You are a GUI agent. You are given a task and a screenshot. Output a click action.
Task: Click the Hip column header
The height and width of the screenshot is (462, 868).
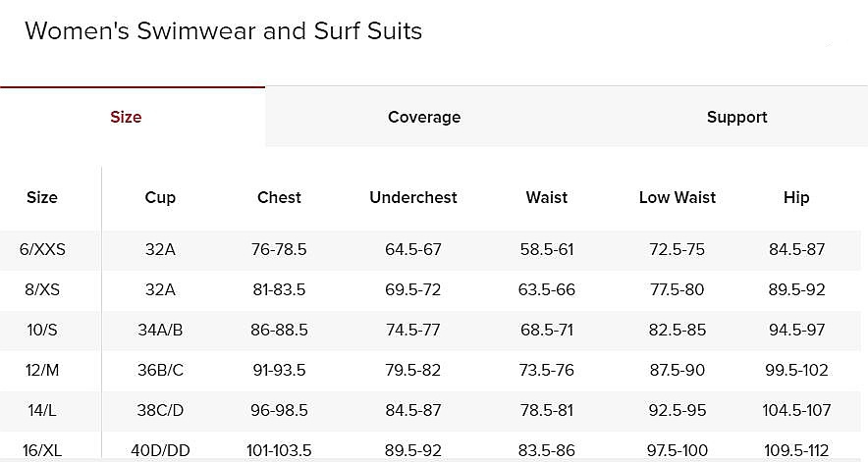(796, 197)
